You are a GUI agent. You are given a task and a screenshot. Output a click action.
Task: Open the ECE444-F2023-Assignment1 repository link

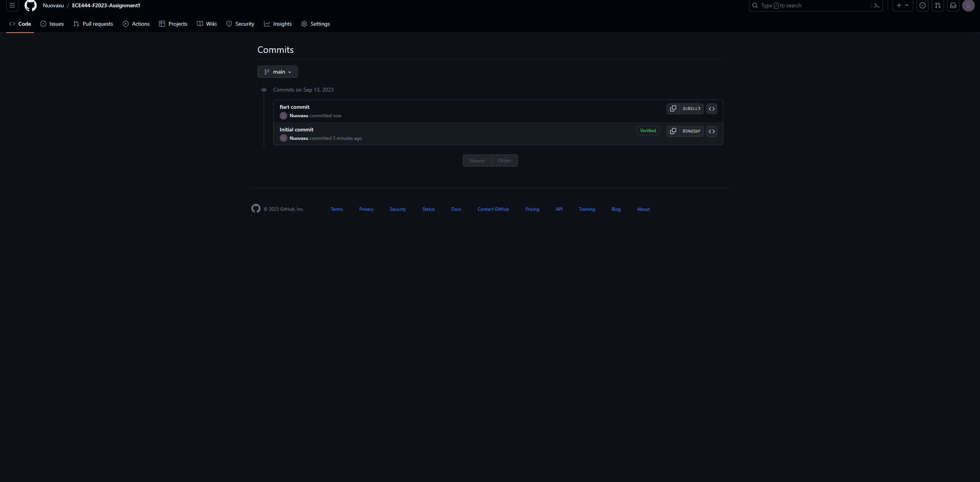coord(106,5)
